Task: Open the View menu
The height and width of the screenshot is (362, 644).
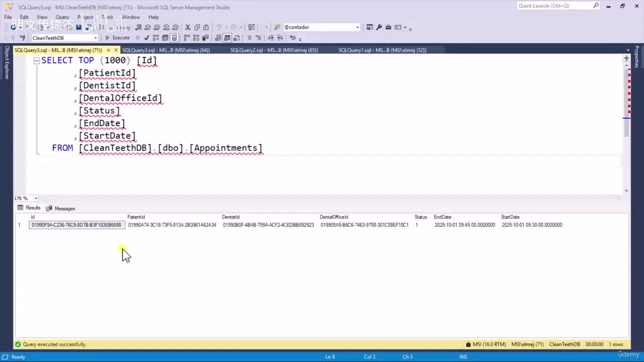Action: coord(42,17)
